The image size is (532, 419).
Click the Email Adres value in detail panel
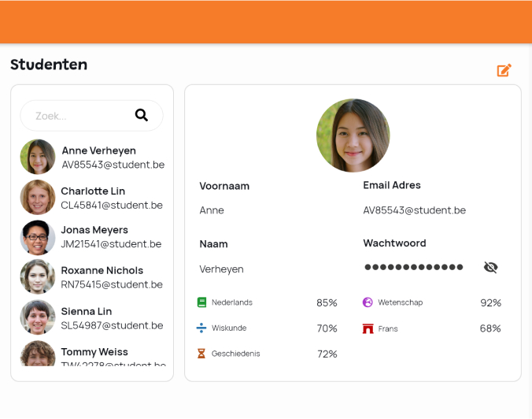(x=414, y=210)
